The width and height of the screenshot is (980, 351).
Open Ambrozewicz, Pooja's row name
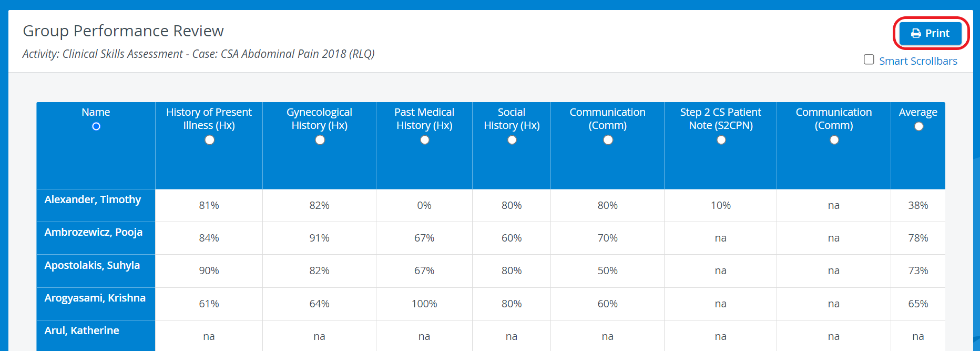(94, 232)
